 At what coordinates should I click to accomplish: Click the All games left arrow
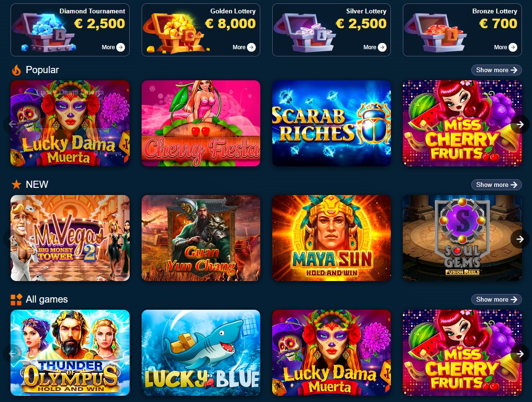click(x=12, y=354)
